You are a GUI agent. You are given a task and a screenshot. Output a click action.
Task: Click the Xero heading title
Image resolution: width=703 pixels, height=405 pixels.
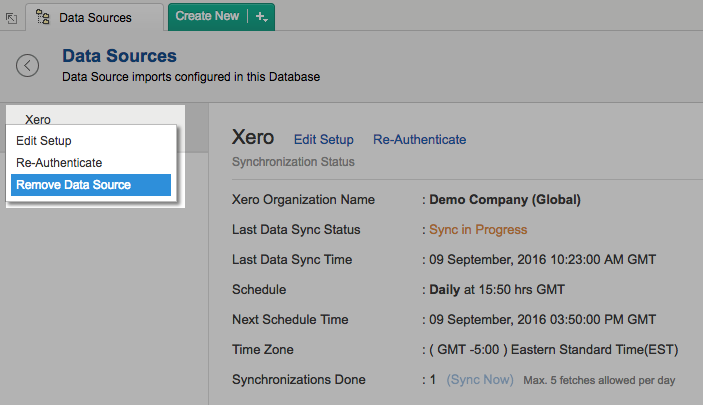tap(253, 138)
